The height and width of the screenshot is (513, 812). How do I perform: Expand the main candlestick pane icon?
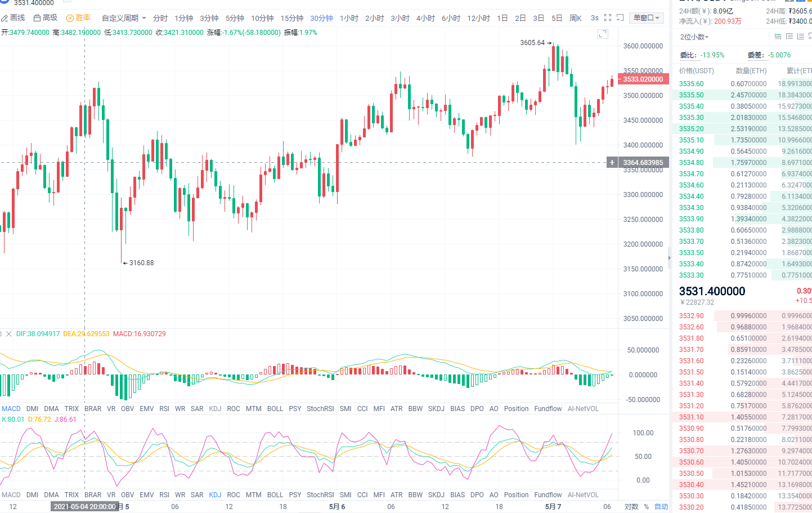point(603,34)
